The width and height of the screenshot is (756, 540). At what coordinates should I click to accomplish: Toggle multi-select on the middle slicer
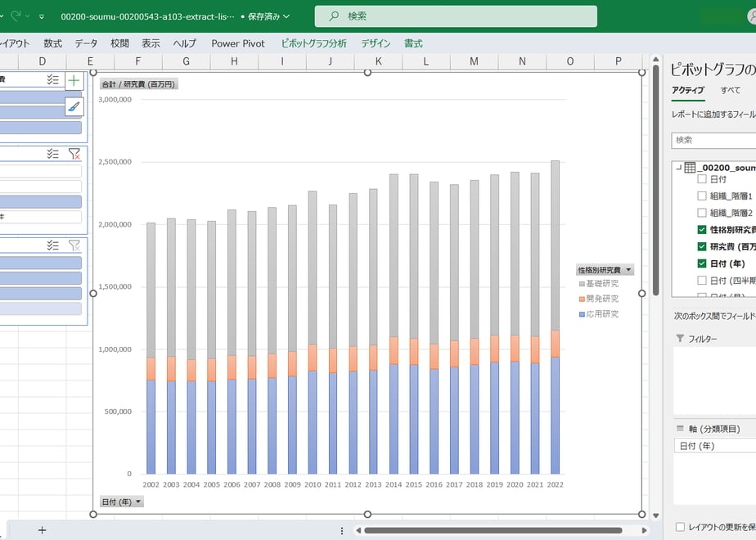click(53, 154)
